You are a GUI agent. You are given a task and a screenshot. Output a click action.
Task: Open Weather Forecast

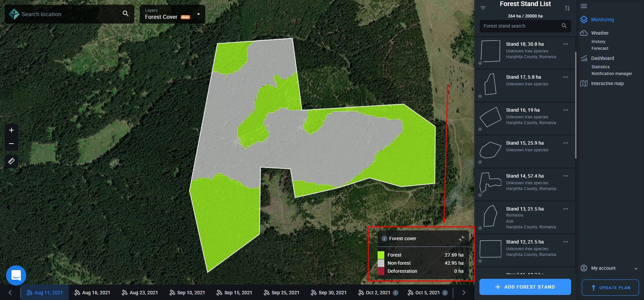pos(600,48)
